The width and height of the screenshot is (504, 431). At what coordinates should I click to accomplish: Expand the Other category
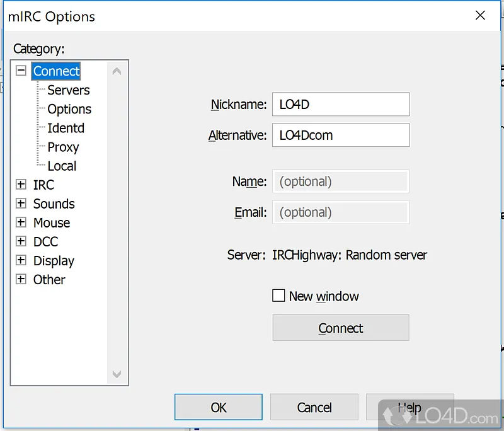click(21, 279)
